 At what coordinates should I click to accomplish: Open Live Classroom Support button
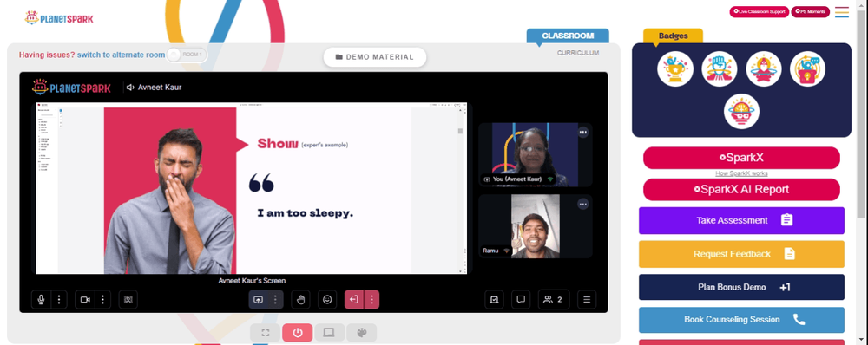pyautogui.click(x=759, y=11)
